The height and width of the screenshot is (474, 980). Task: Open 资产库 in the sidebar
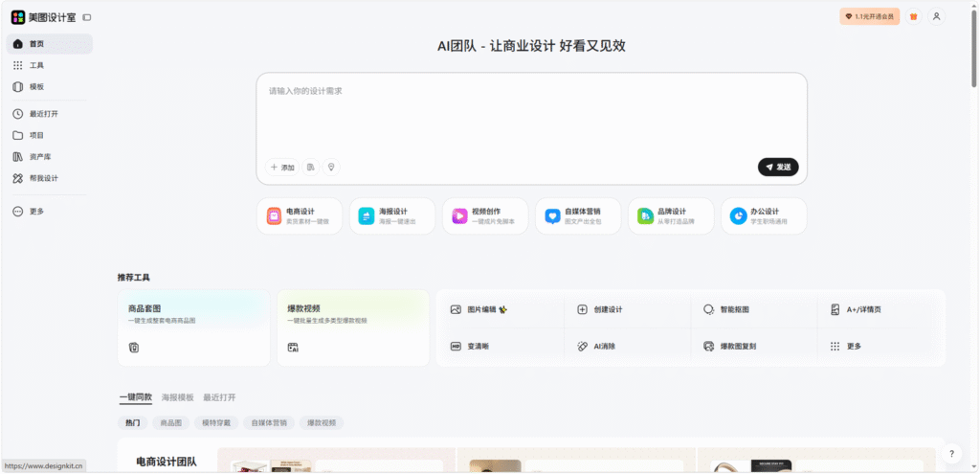point(50,156)
